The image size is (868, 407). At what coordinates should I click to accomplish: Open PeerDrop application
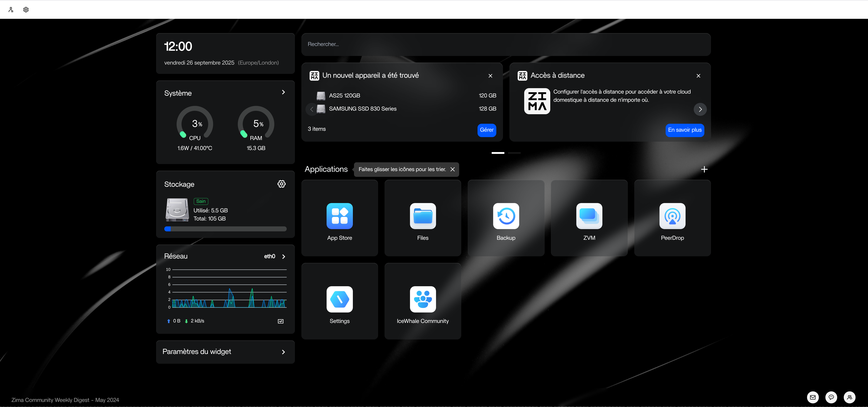point(672,216)
